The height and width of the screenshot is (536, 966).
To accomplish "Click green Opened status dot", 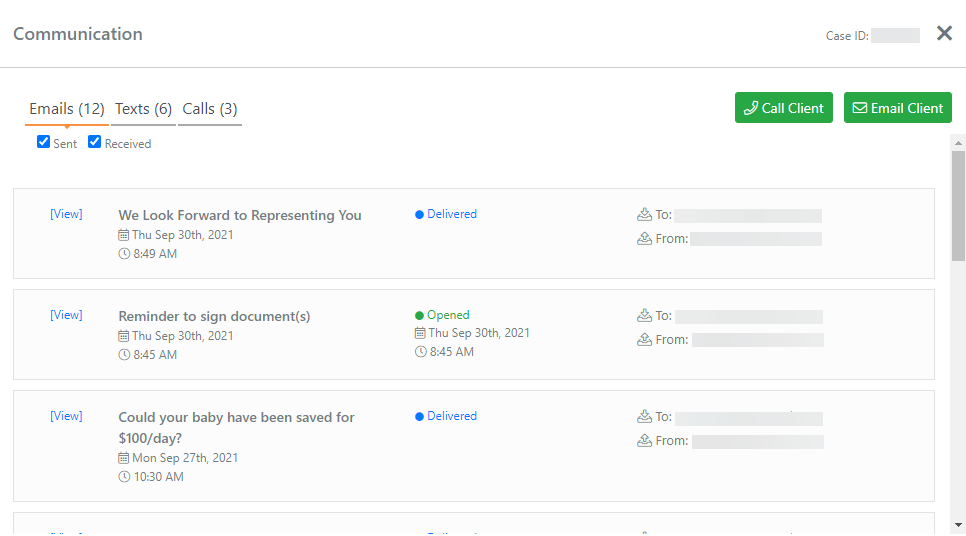I will click(420, 316).
